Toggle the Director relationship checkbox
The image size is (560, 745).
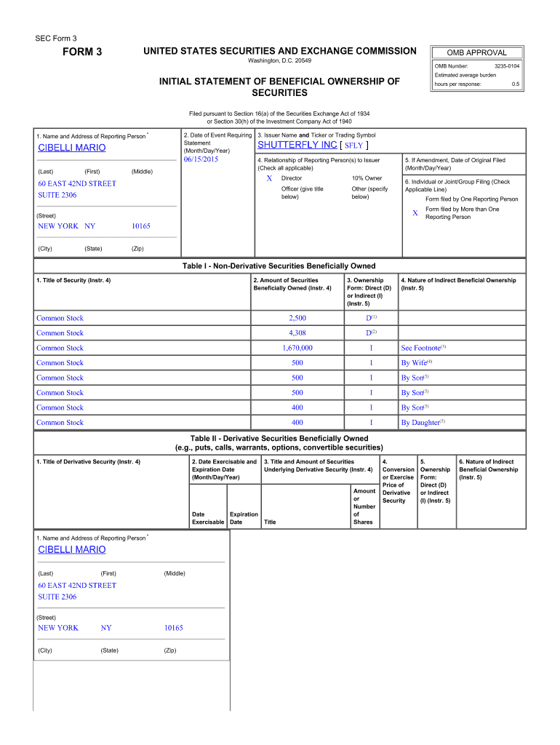269,178
